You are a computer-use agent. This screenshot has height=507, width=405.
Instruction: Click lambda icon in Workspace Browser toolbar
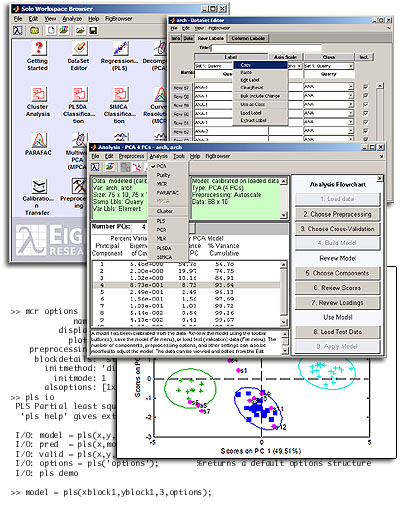coord(18,31)
